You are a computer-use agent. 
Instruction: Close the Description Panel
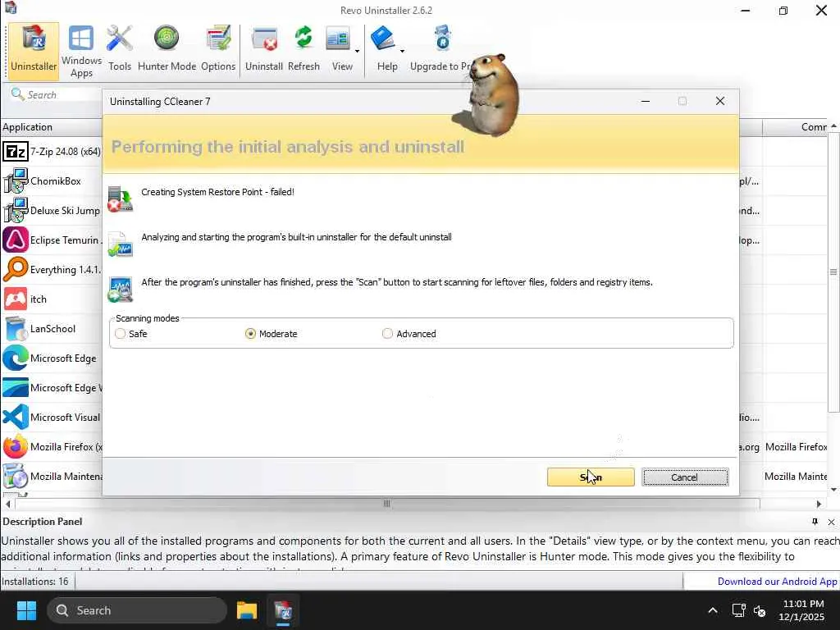831,522
